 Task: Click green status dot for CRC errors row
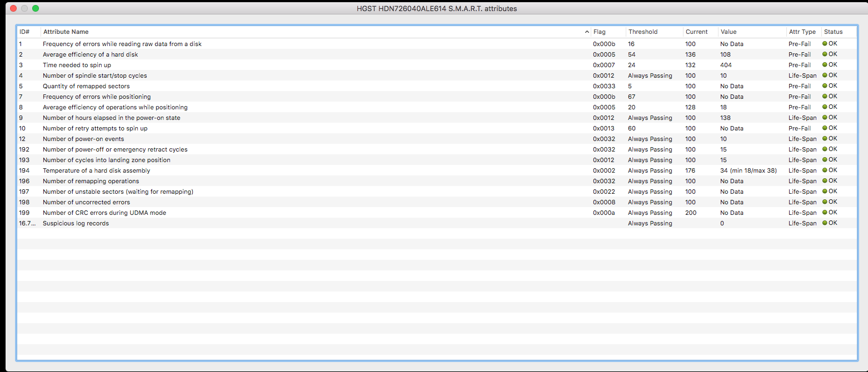[825, 212]
